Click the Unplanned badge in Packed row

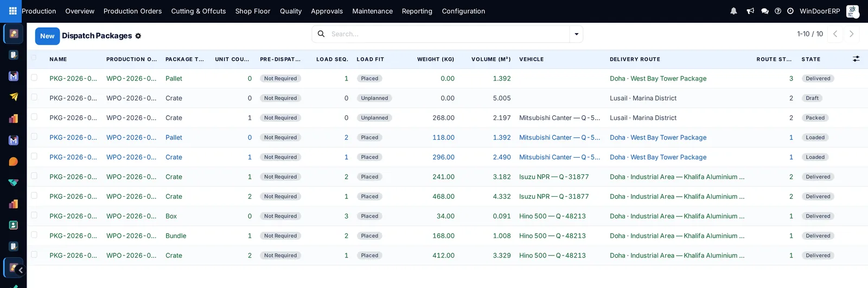(375, 118)
